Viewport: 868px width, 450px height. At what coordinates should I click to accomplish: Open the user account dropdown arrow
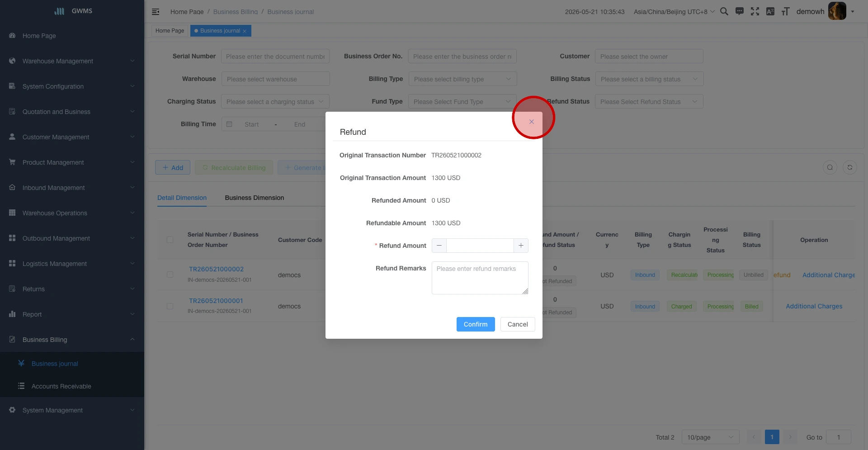tap(853, 12)
